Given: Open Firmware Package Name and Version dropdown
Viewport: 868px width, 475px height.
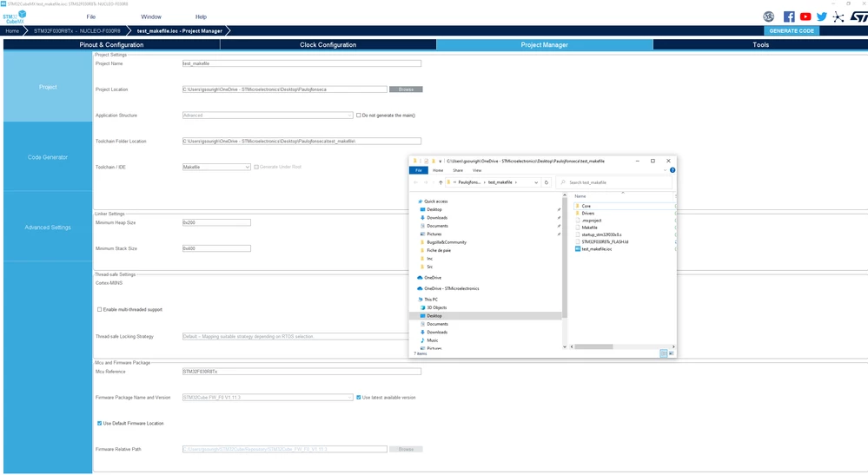Looking at the screenshot, I should point(268,397).
